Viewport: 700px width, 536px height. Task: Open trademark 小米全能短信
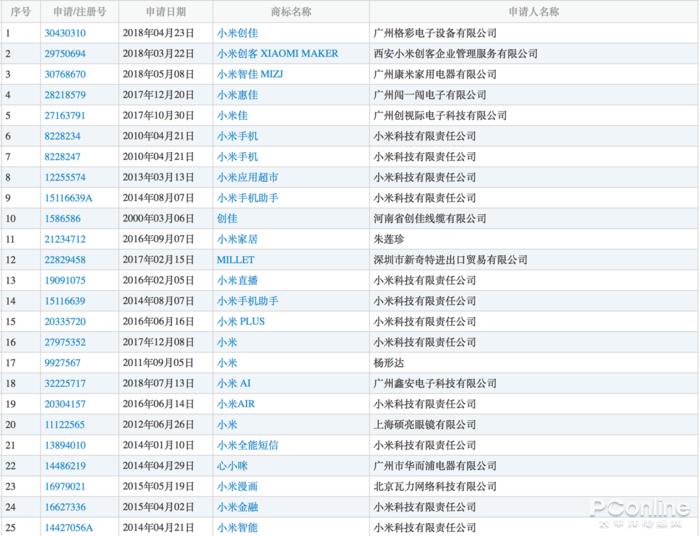pyautogui.click(x=248, y=445)
